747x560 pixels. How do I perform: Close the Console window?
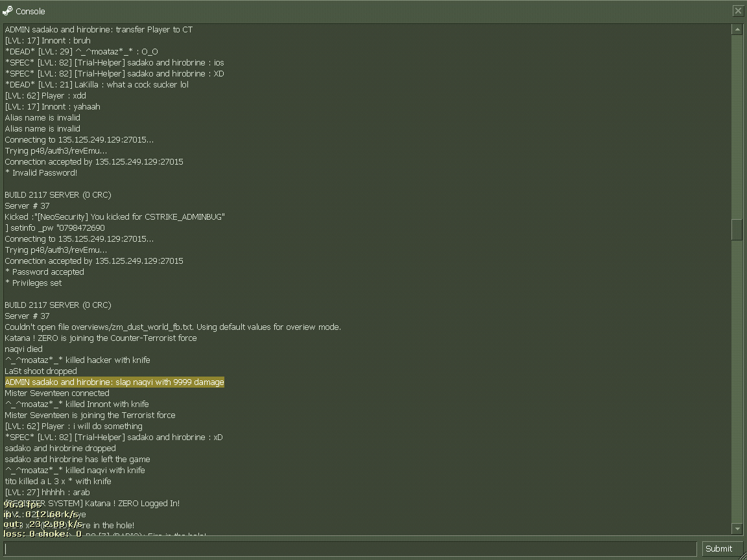point(738,11)
